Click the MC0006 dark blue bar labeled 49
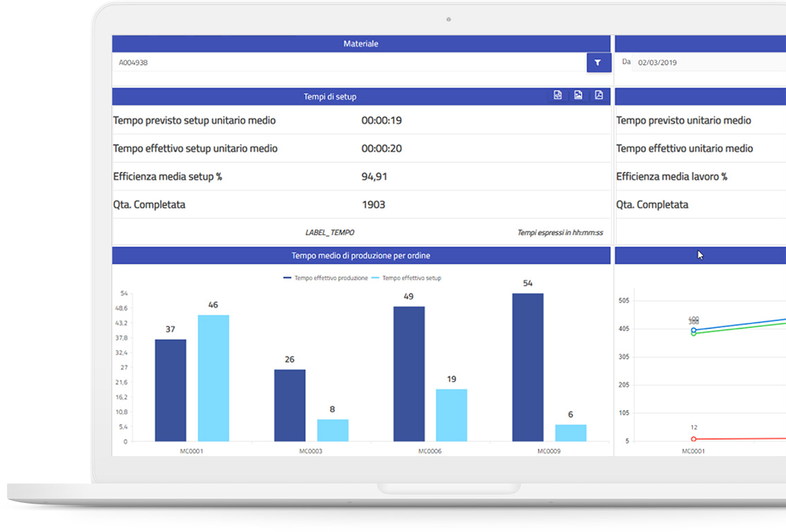The image size is (786, 532). pyautogui.click(x=409, y=373)
